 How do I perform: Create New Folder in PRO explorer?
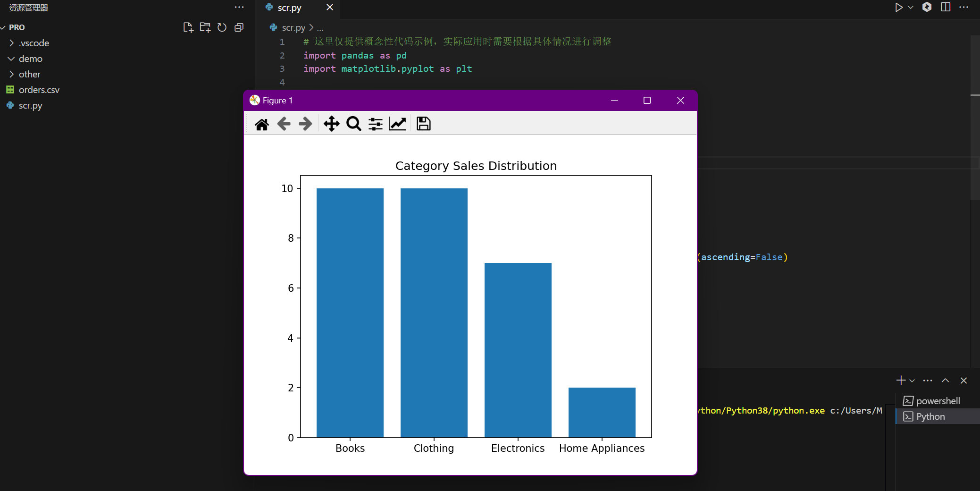coord(205,27)
